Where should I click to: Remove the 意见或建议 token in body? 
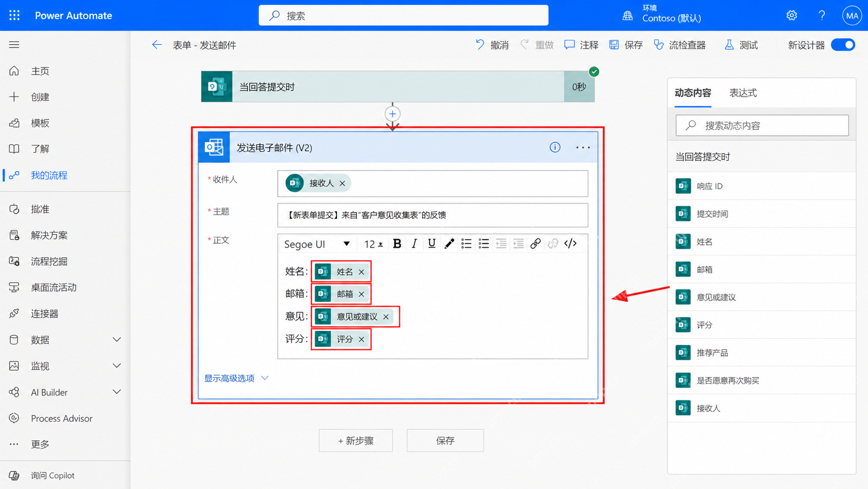point(386,316)
